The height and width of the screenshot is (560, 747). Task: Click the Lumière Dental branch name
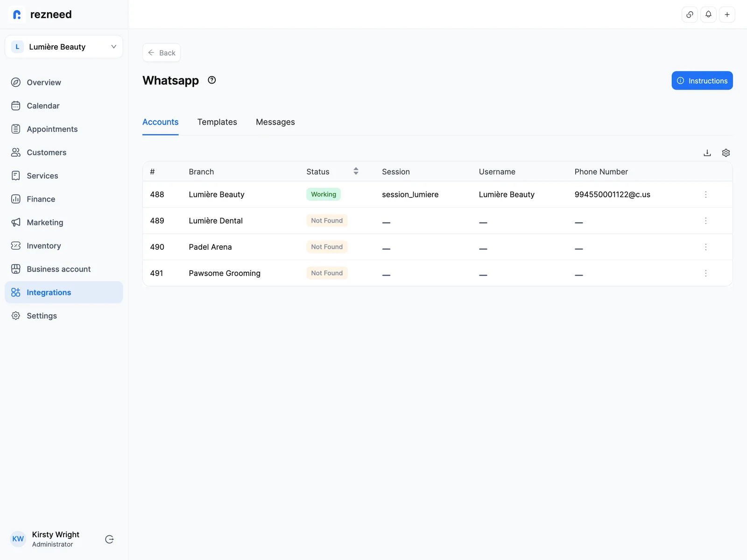coord(216,221)
